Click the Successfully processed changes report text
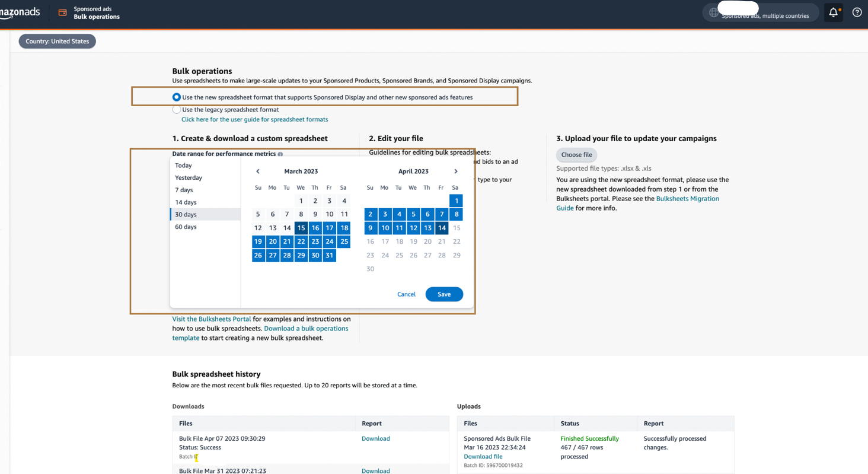Screen dimensions: 868x474 [x=675, y=443]
